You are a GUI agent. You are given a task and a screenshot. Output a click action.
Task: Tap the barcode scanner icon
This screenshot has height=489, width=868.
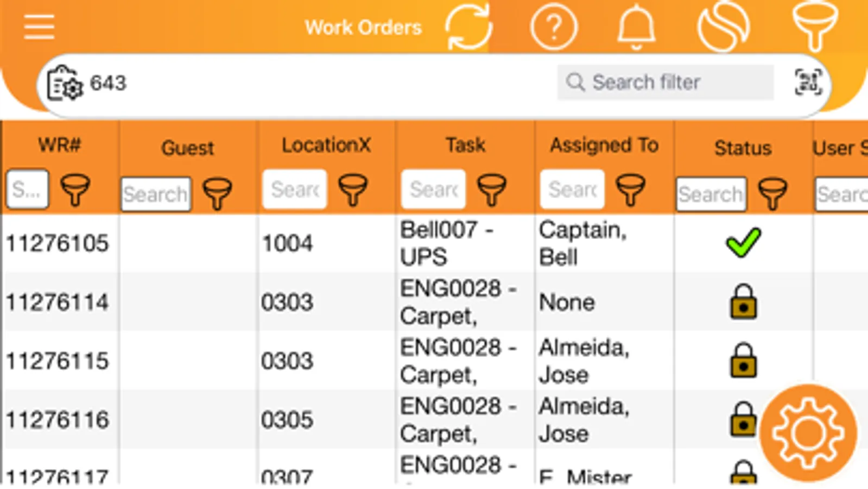(x=808, y=83)
